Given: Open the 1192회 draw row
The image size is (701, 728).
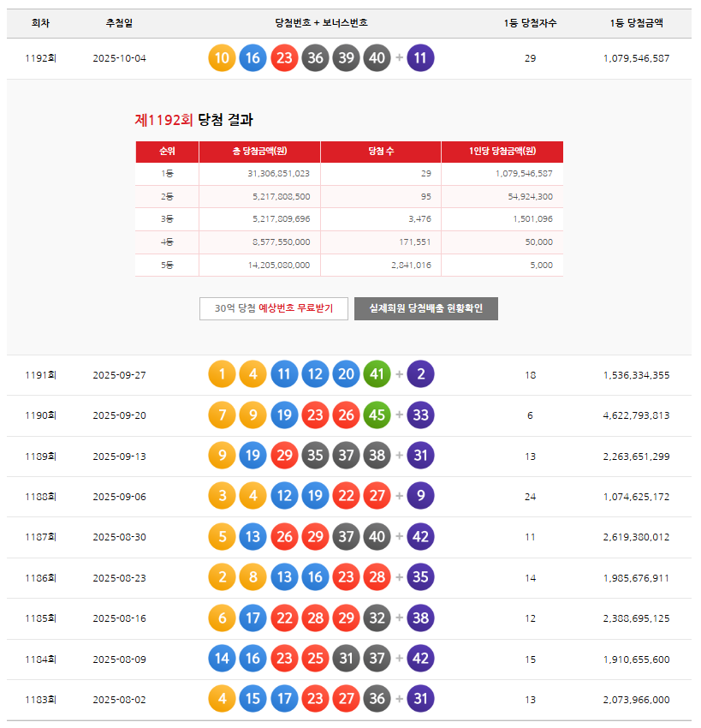Looking at the screenshot, I should click(x=349, y=58).
